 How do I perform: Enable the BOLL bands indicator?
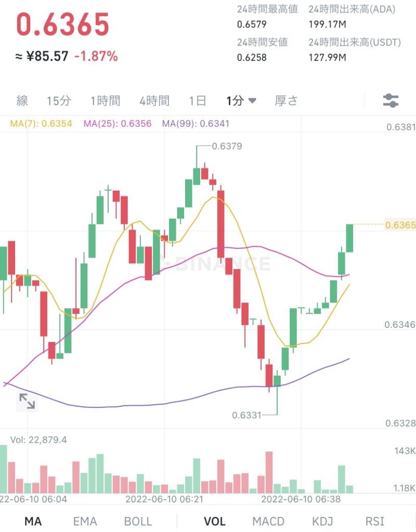(x=138, y=521)
